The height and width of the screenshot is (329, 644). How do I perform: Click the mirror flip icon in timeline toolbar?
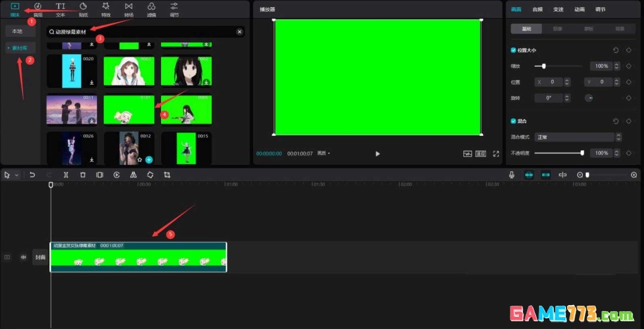134,175
